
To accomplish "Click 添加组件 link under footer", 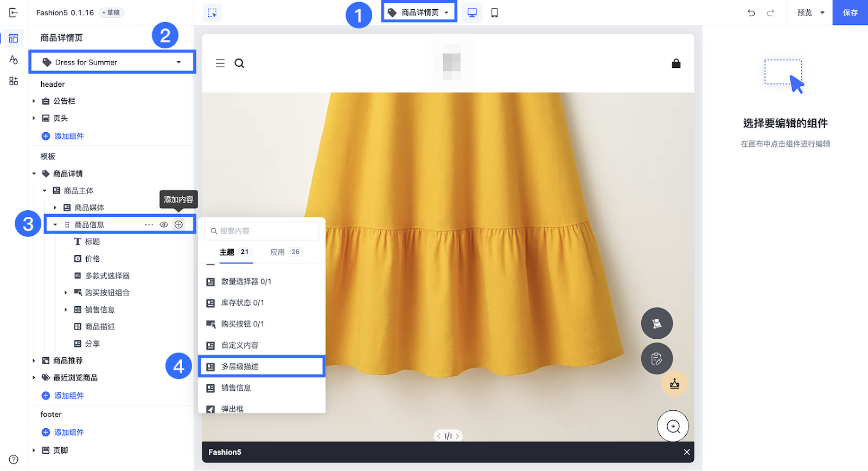I will (x=69, y=432).
